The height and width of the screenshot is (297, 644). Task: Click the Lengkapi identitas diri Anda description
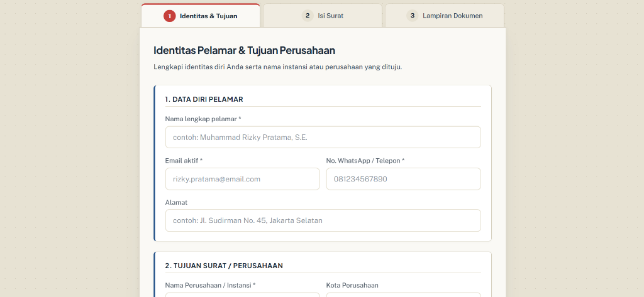pos(277,67)
